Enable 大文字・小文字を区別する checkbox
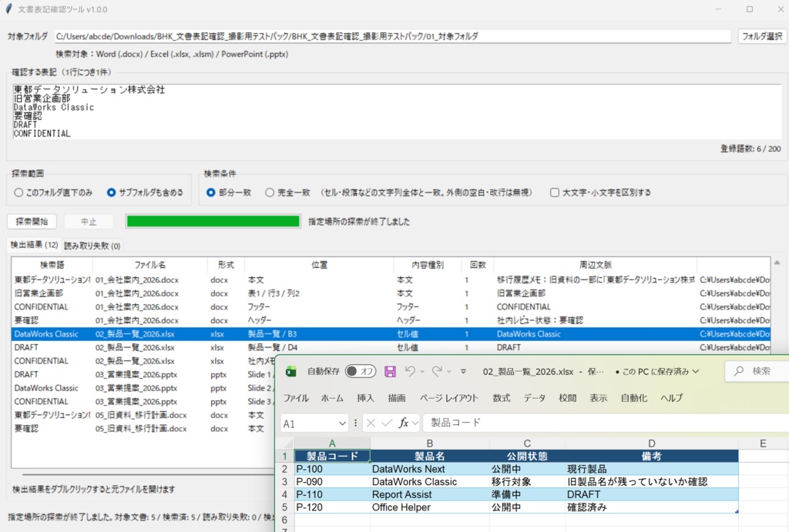Screen dimensions: 789x532 [555, 192]
